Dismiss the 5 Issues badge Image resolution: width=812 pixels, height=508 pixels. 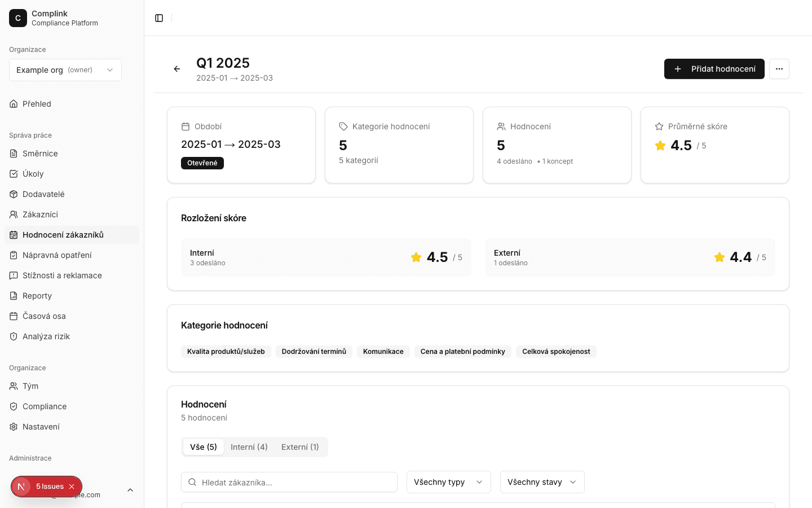pos(72,487)
